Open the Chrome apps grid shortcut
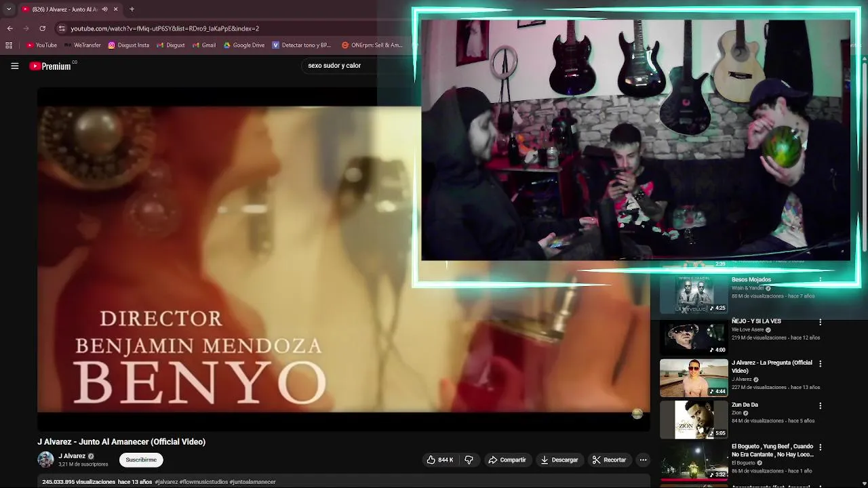868x488 pixels. [x=9, y=45]
